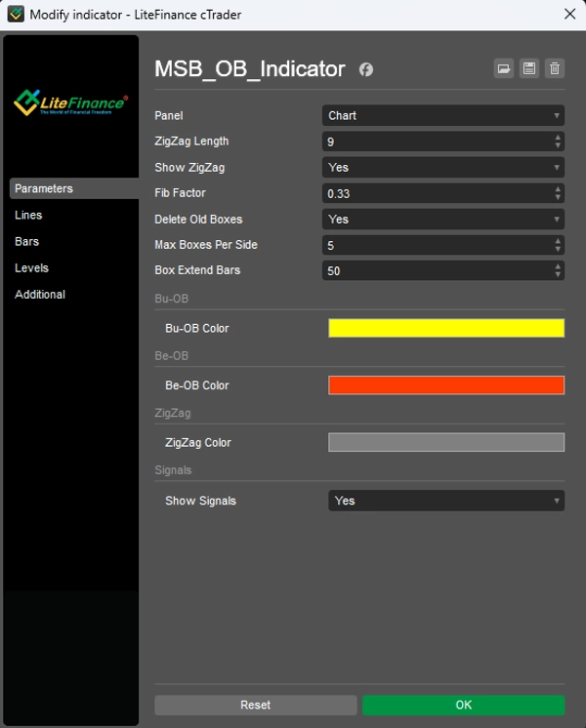The height and width of the screenshot is (728, 586).
Task: Close the Modify indicator dialog
Action: tap(569, 15)
